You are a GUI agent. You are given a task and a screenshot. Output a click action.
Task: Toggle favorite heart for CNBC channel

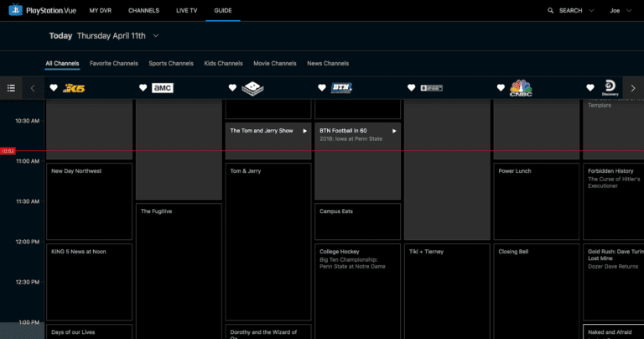point(501,88)
